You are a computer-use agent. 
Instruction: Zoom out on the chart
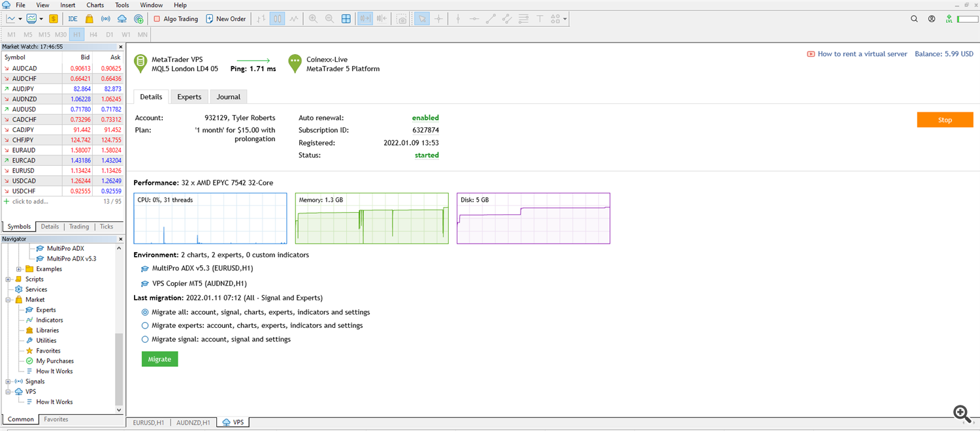point(329,19)
